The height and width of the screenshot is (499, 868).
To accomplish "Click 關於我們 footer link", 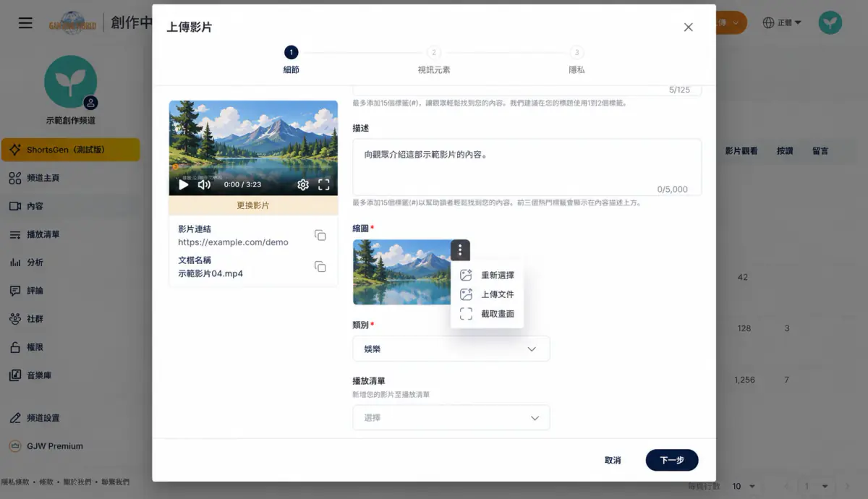I will (77, 482).
